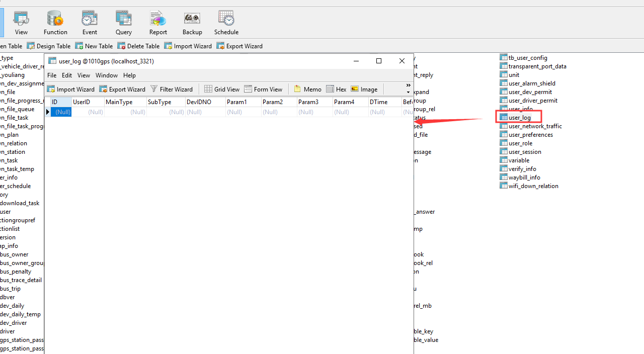644x354 pixels.
Task: Click Design Table in main window toolbar
Action: point(49,46)
